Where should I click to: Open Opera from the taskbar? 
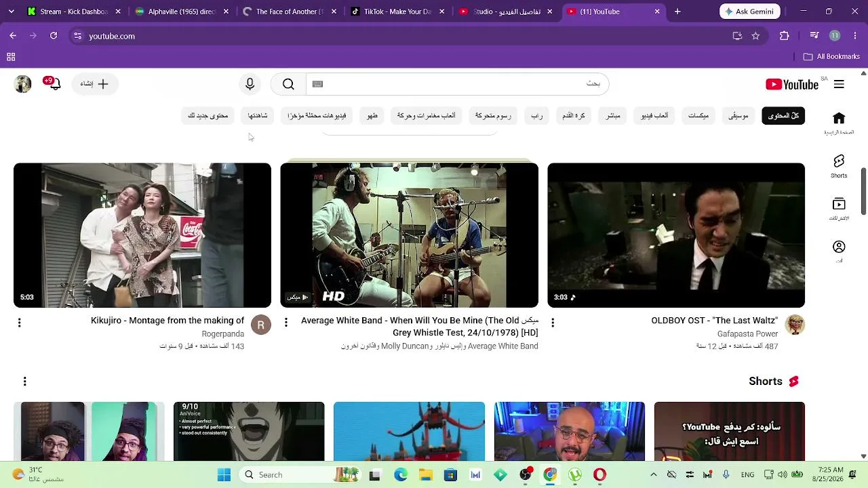coord(599,474)
